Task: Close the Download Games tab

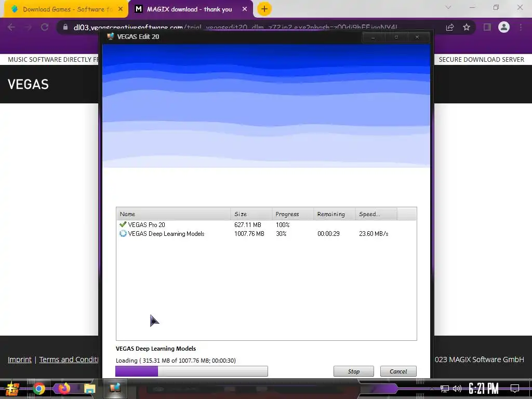Action: coord(121,9)
